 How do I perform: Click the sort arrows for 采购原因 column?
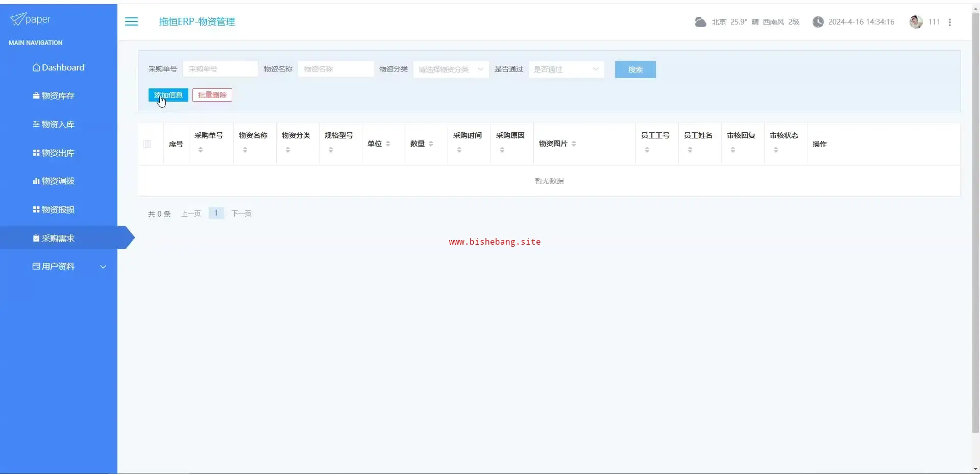pyautogui.click(x=502, y=150)
